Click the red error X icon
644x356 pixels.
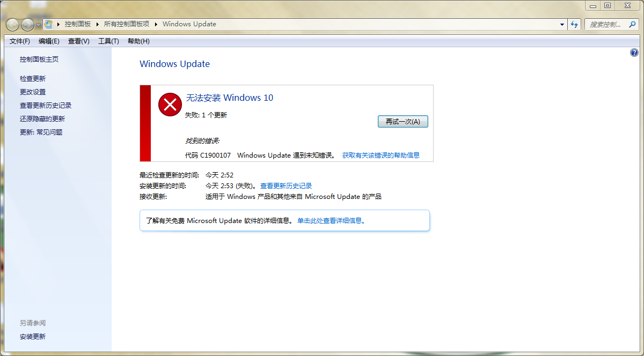coord(170,104)
